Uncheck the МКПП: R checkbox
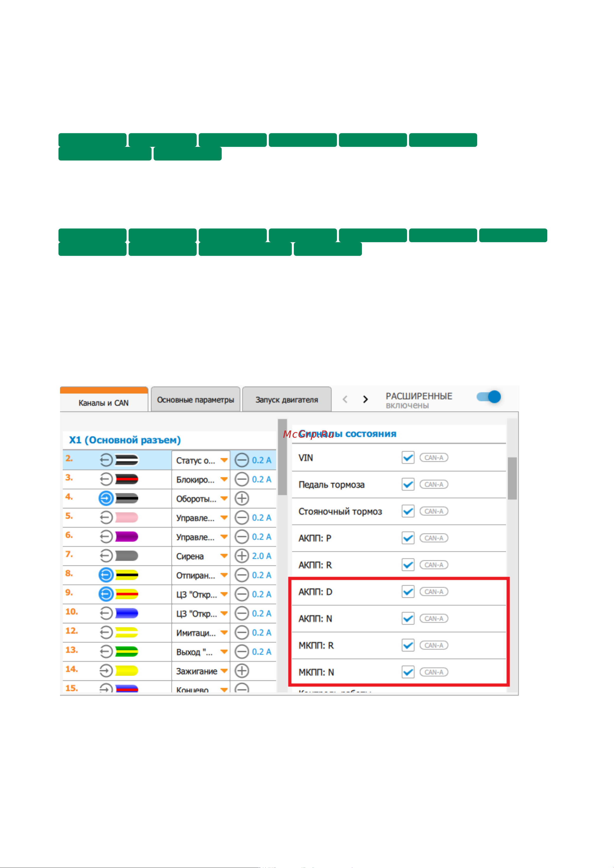This screenshot has width=614, height=868. (x=408, y=645)
